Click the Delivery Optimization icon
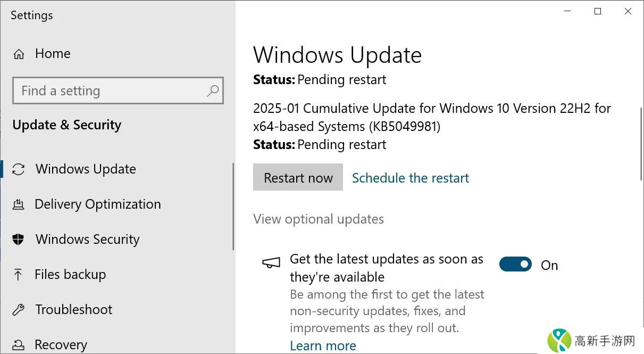Image resolution: width=644 pixels, height=354 pixels. point(19,204)
